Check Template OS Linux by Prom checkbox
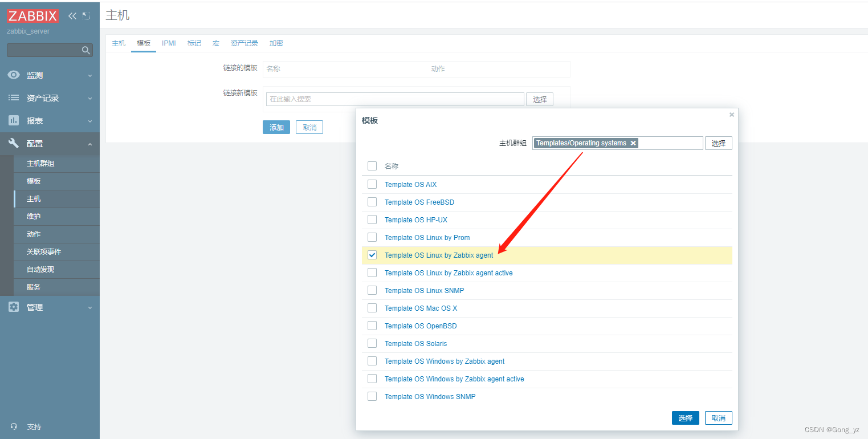 pos(372,237)
